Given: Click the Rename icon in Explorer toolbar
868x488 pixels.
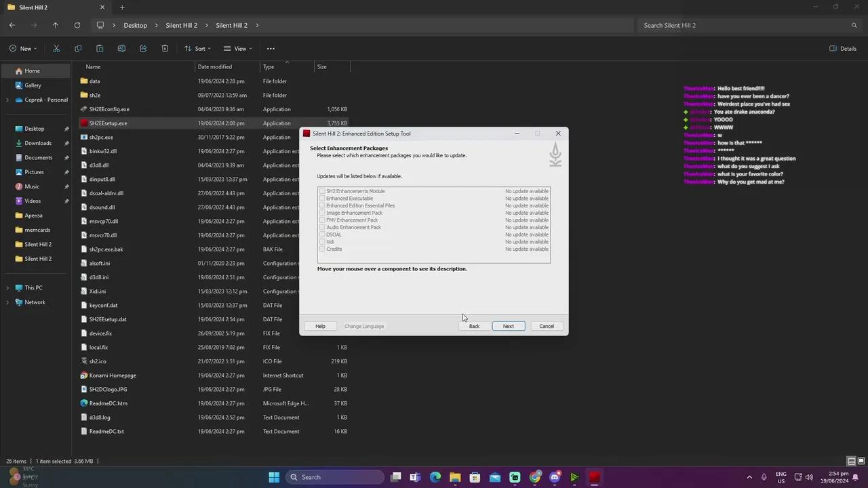Looking at the screenshot, I should (x=121, y=49).
